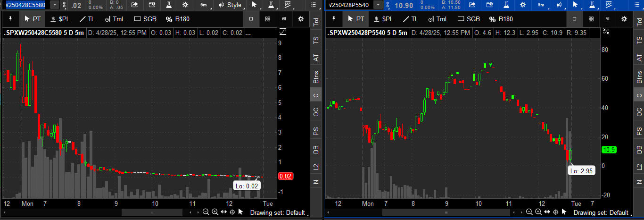Open the cursor drawings dropdown in left top bar

254,5
